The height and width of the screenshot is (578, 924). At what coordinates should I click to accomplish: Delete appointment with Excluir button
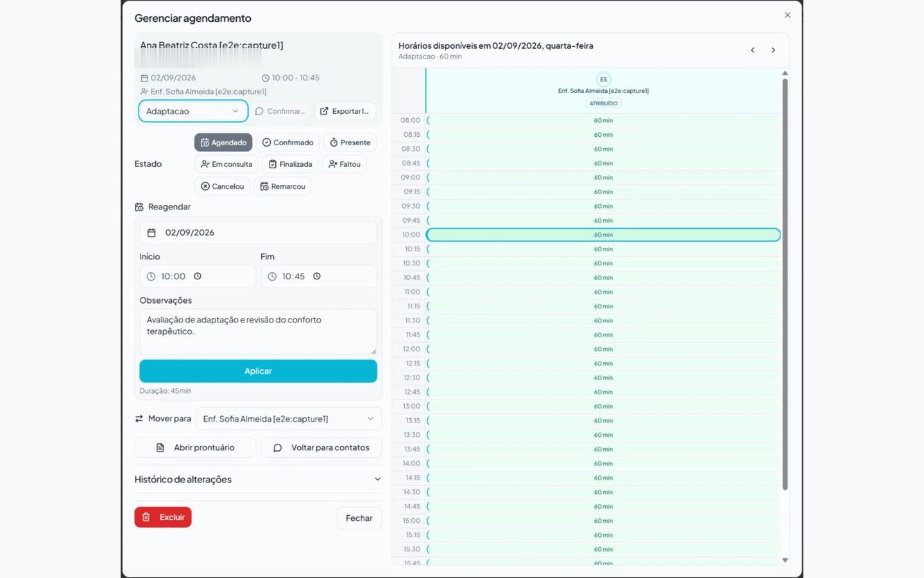tap(163, 517)
